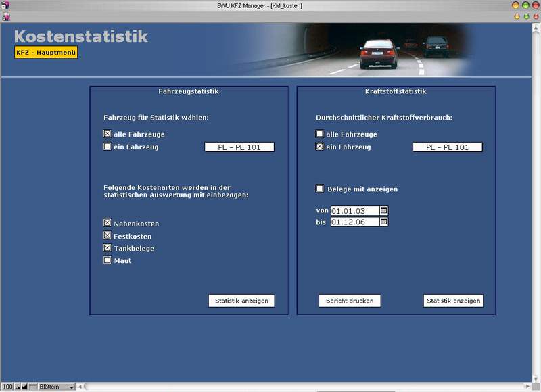Click the vertical scrollbar up arrow
541x392 pixels.
536,28
